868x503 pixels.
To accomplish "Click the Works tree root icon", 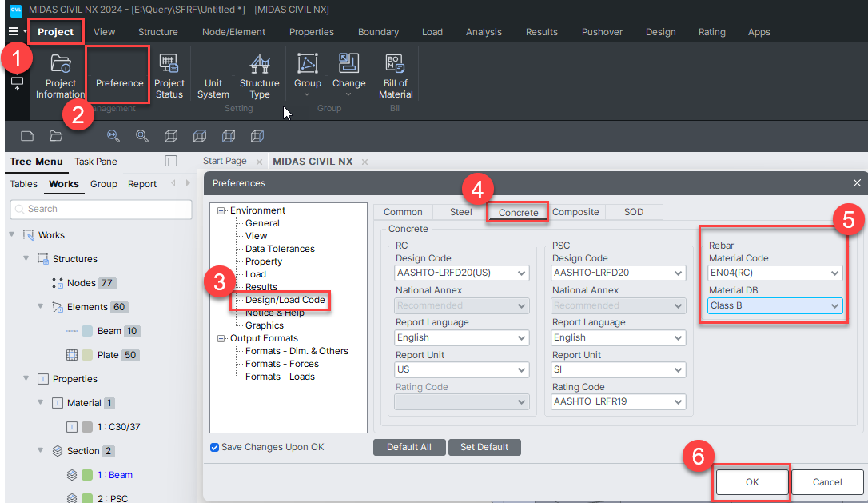I will 28,235.
